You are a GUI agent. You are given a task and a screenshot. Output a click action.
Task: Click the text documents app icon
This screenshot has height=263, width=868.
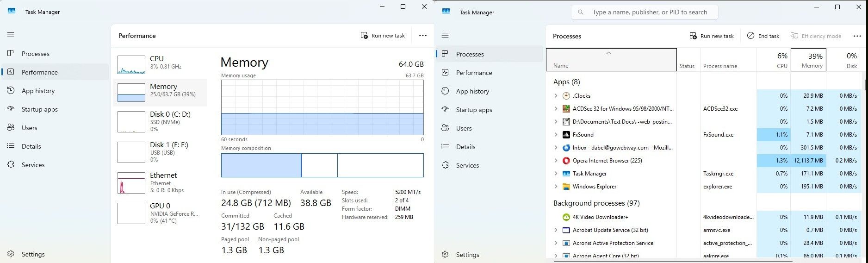566,122
